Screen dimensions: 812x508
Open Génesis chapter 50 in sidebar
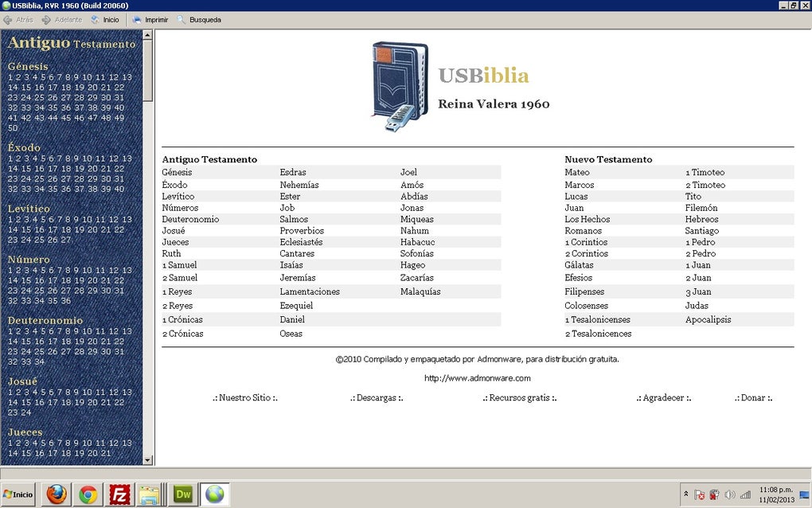pos(13,128)
